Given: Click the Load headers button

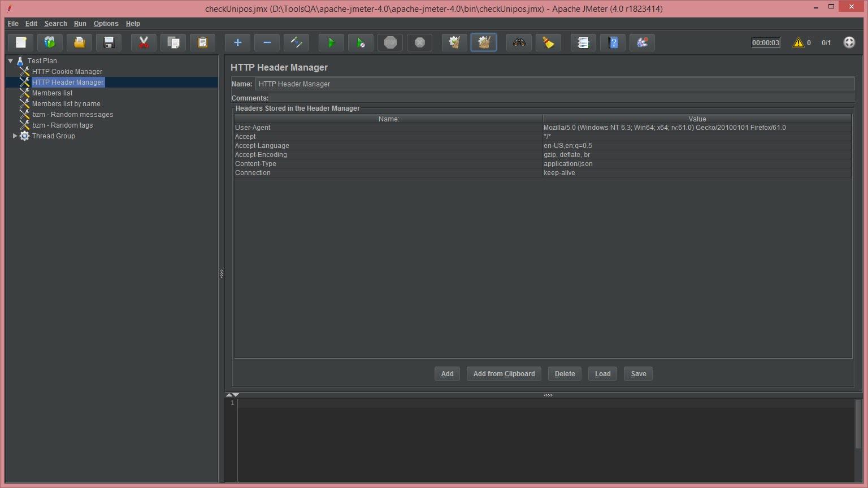Looking at the screenshot, I should coord(602,374).
